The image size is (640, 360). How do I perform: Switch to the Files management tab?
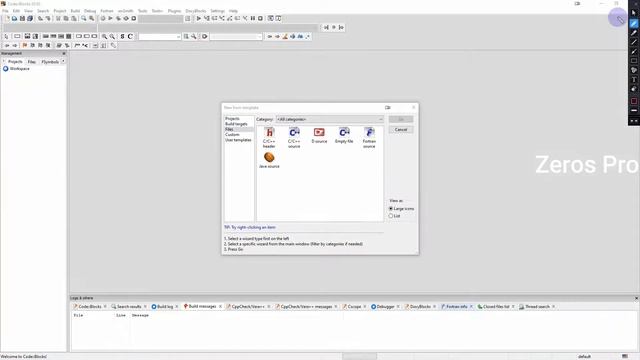pos(32,62)
